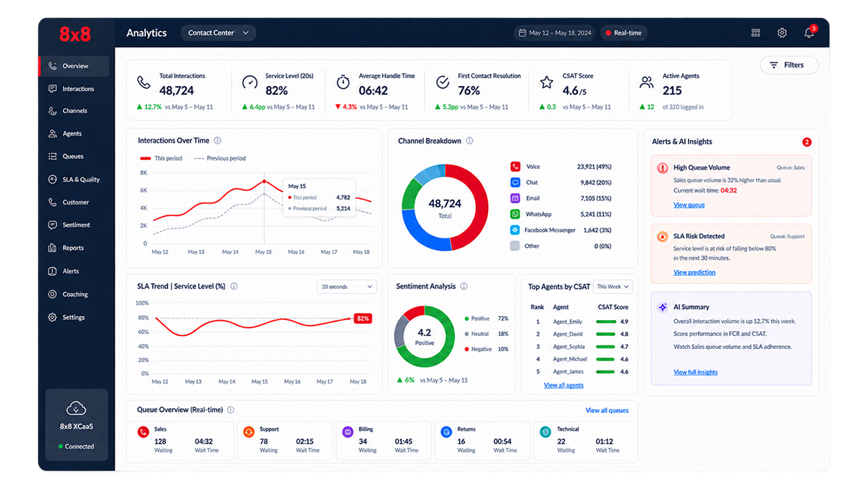
Task: Click the Service Level gauge icon
Action: [x=249, y=82]
